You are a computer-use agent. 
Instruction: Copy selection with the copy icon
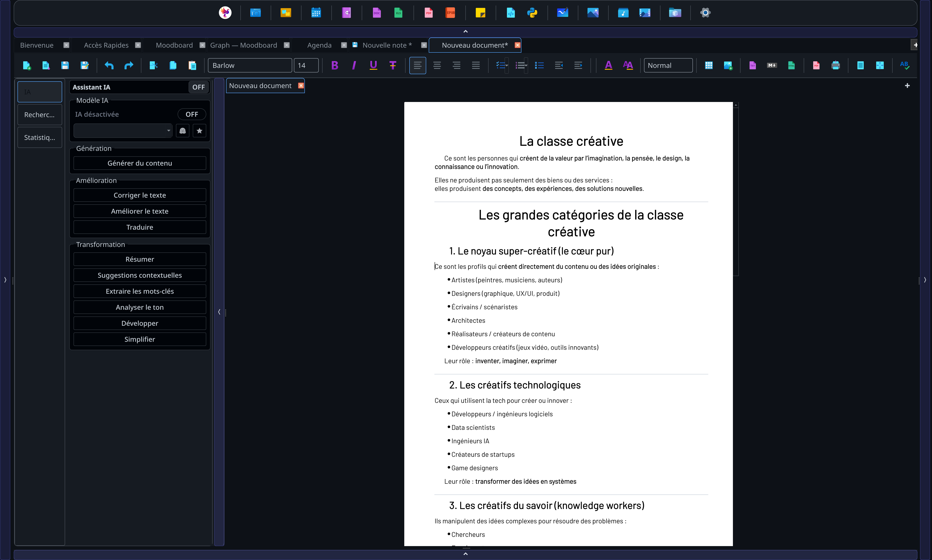(173, 66)
